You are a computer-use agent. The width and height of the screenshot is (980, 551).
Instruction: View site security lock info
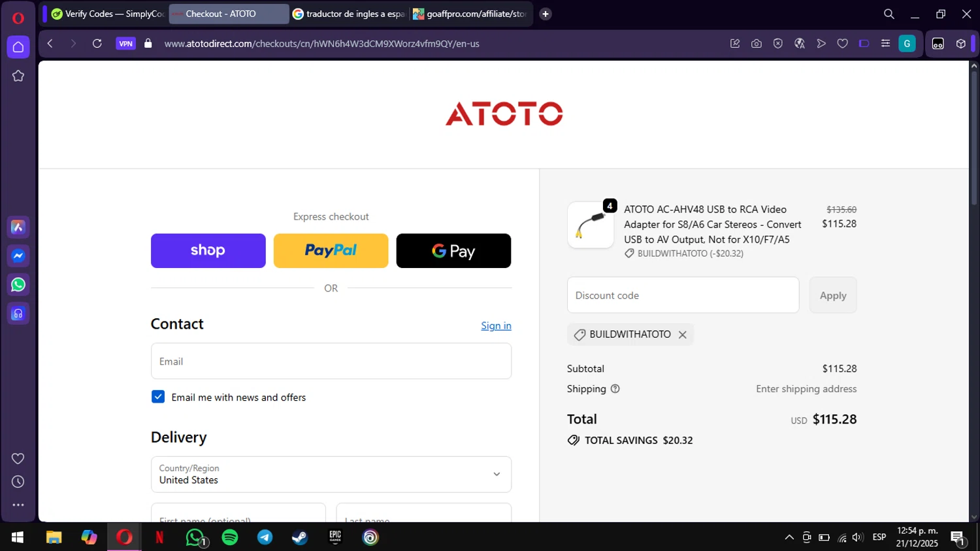pos(148,44)
